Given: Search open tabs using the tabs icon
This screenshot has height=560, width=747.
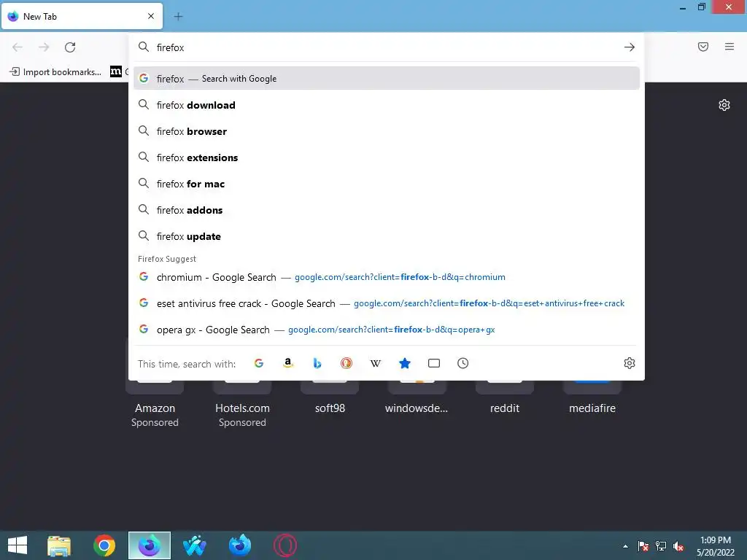Looking at the screenshot, I should 434,363.
